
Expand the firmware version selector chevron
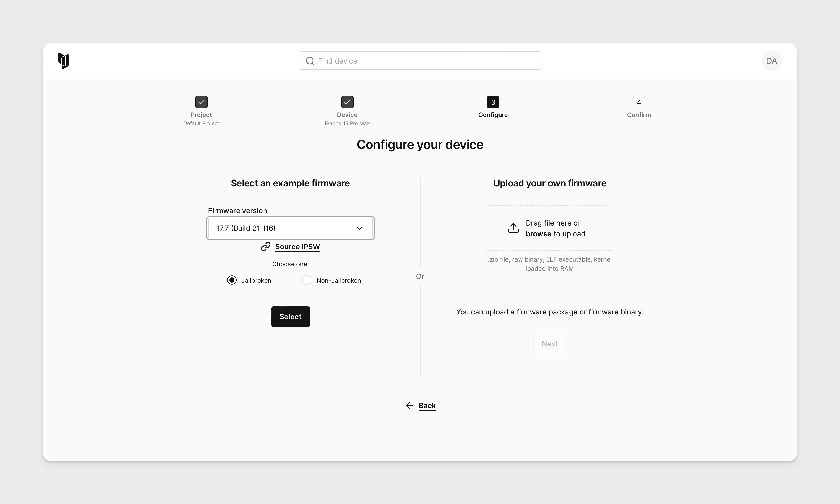pyautogui.click(x=360, y=228)
